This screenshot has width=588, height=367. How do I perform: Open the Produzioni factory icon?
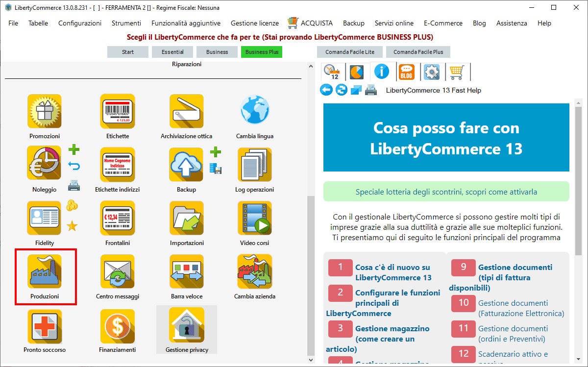click(45, 271)
